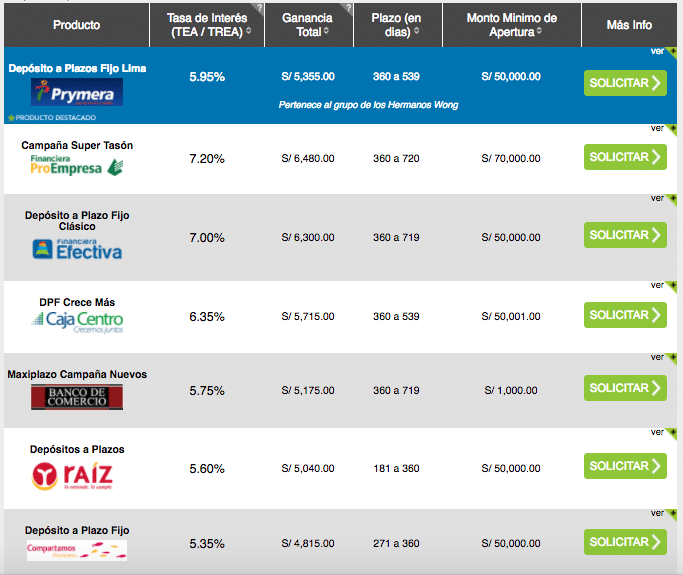Click SOLICITAR for DPF Crece Más
683x575 pixels.
625,315
